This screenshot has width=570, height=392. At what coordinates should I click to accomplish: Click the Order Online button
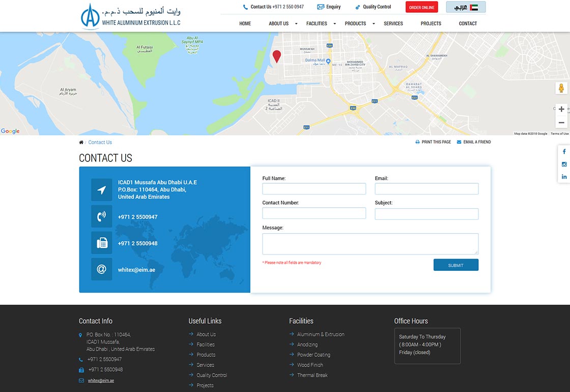click(x=422, y=7)
